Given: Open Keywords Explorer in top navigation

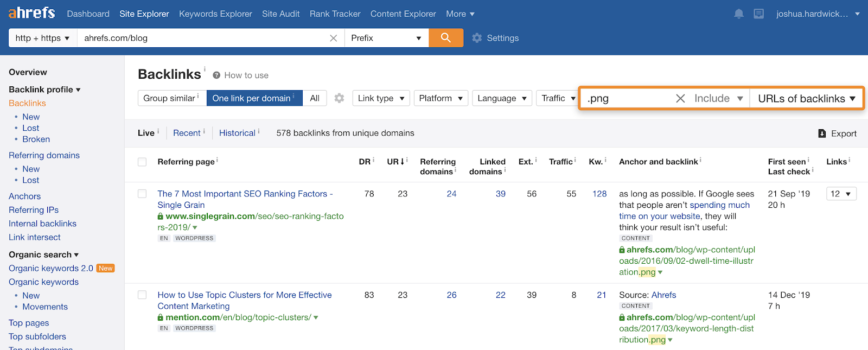Looking at the screenshot, I should (x=215, y=14).
